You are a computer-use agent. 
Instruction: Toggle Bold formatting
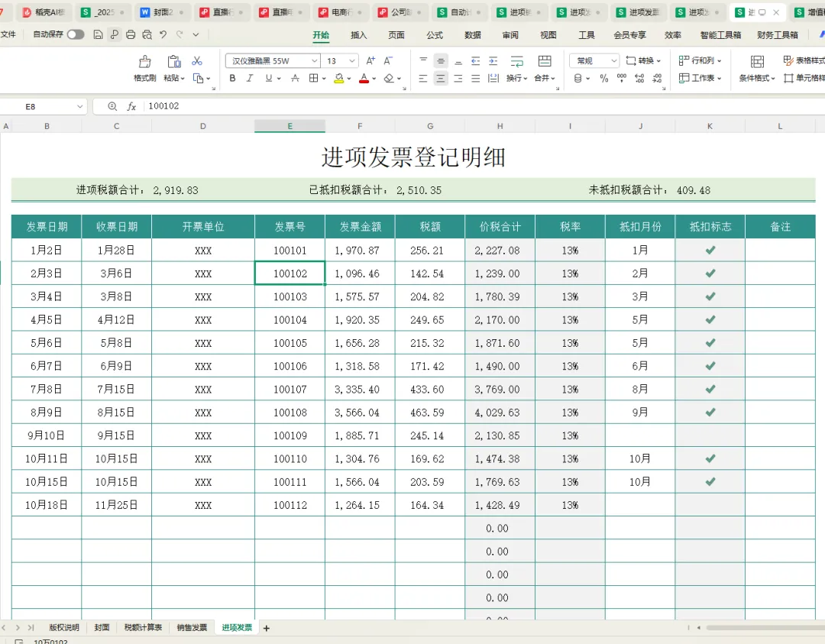pos(232,78)
